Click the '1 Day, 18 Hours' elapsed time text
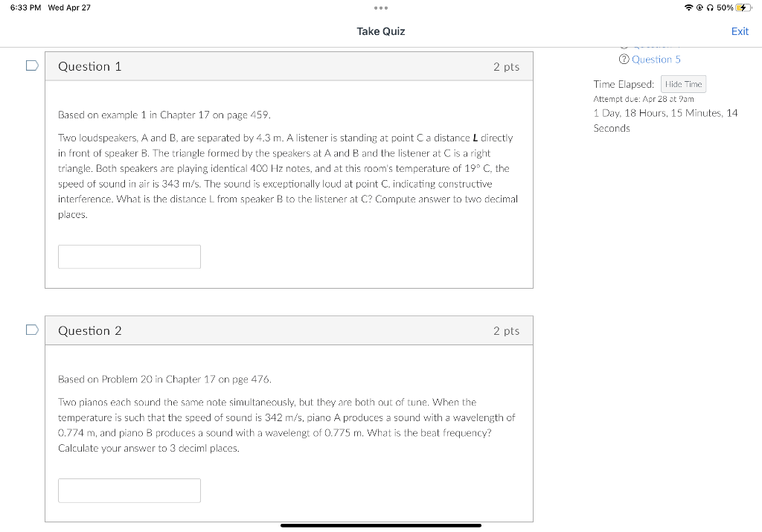 [665, 121]
